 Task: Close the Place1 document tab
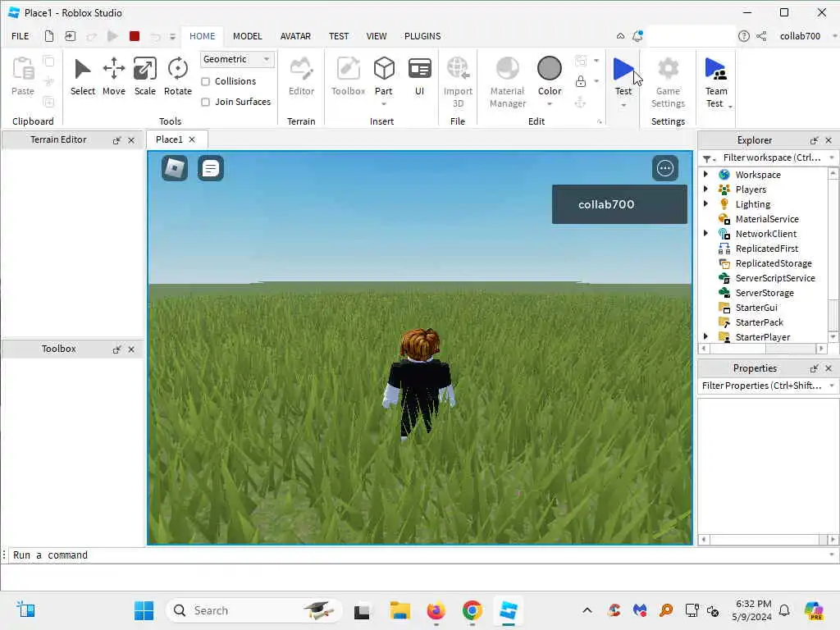192,139
